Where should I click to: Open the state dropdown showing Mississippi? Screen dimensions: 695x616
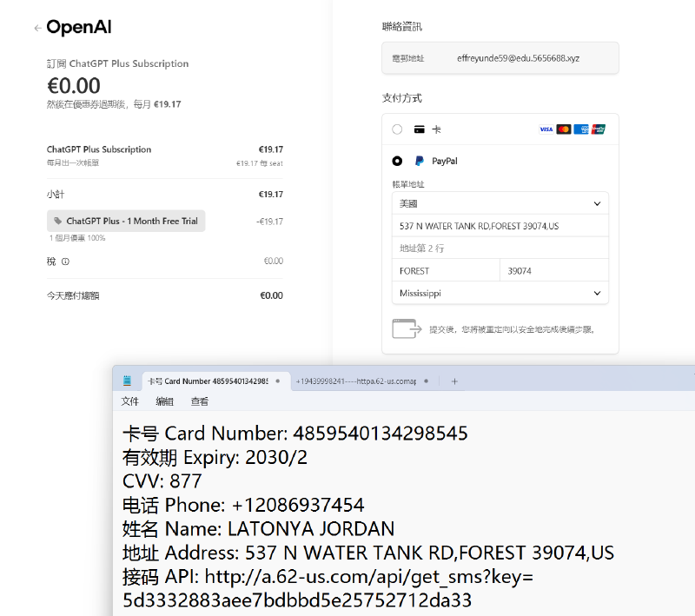pos(500,293)
